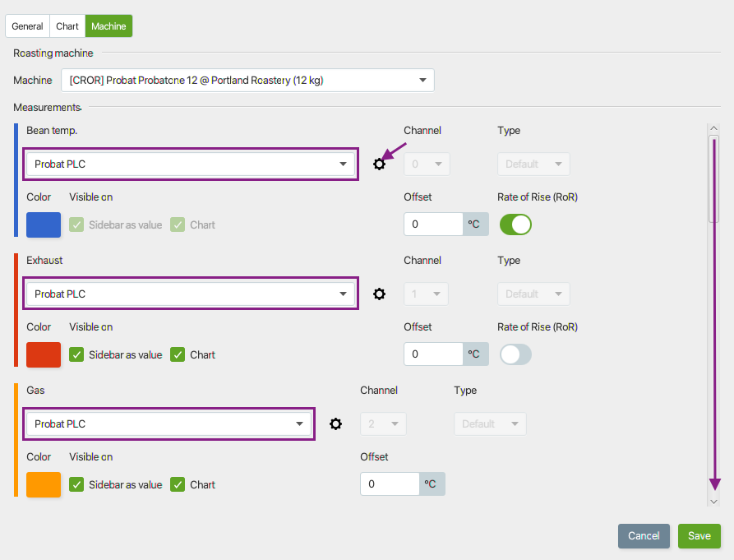Switch to the Chart tab
734x560 pixels.
67,26
